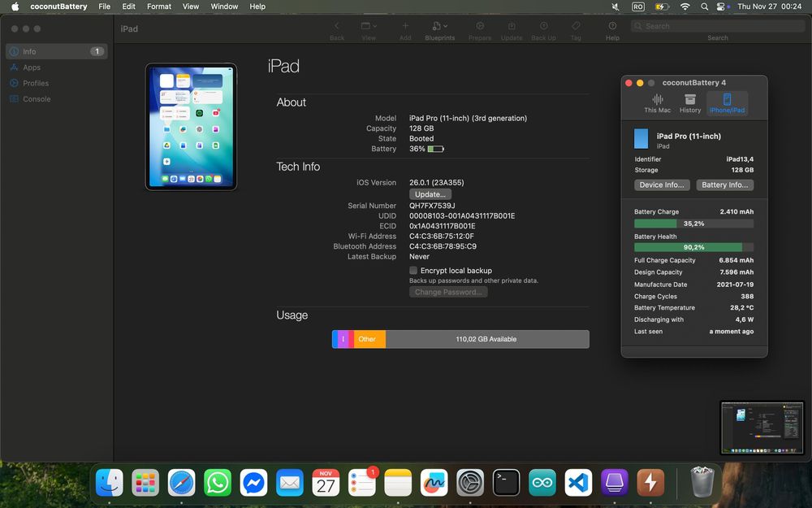Open Reminders from the Dock
Screen dimensions: 812x508
[x=362, y=483]
